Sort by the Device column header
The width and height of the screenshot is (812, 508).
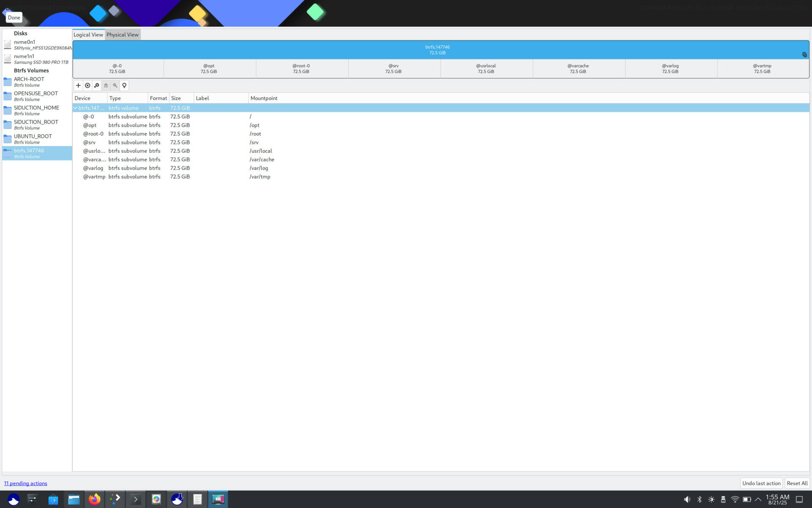(x=90, y=98)
